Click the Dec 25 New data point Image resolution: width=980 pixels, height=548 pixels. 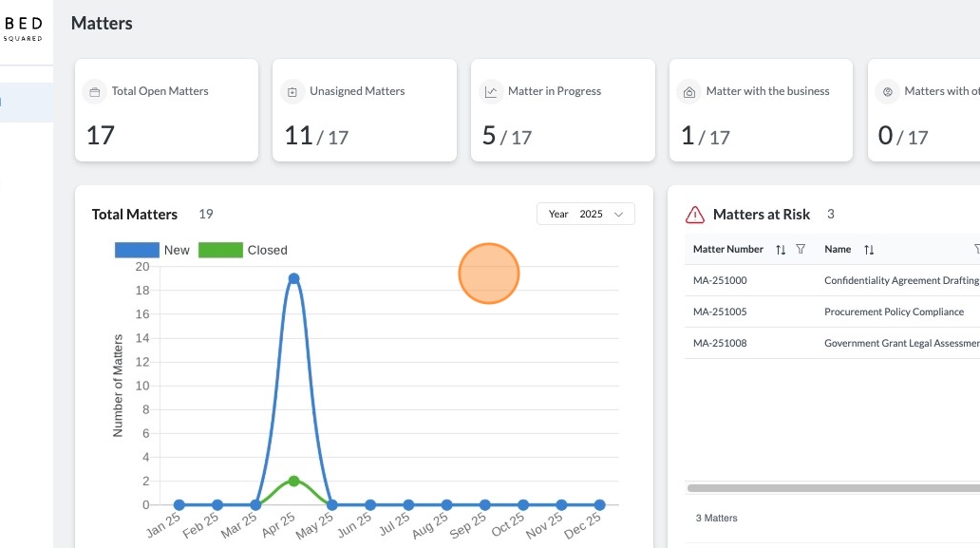click(x=600, y=505)
